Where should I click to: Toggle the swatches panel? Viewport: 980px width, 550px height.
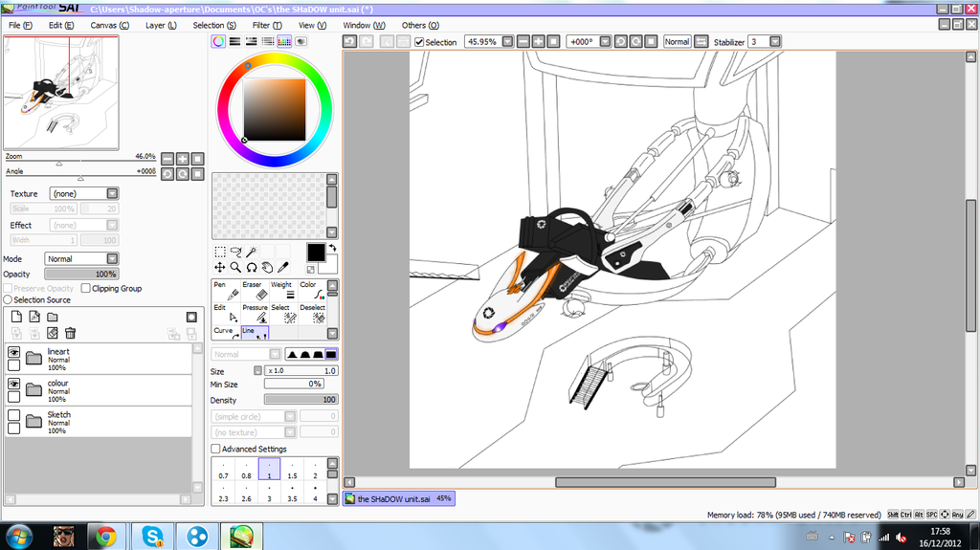point(284,41)
